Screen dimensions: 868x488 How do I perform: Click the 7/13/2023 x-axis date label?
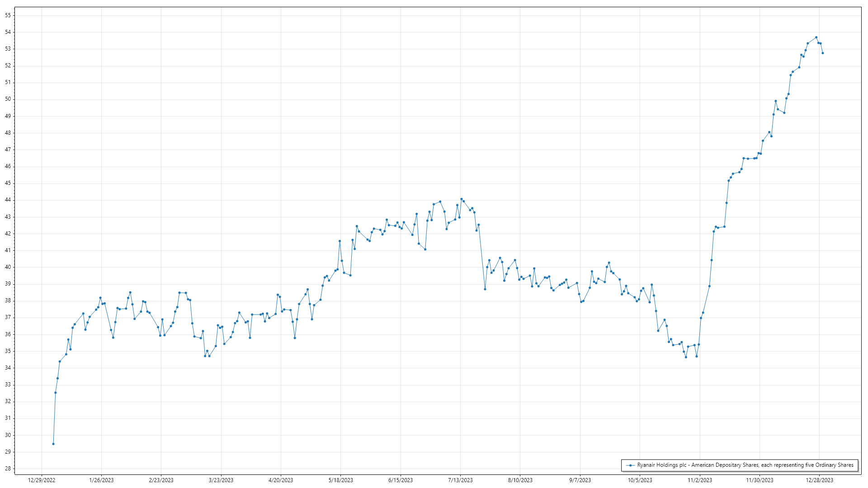(460, 480)
